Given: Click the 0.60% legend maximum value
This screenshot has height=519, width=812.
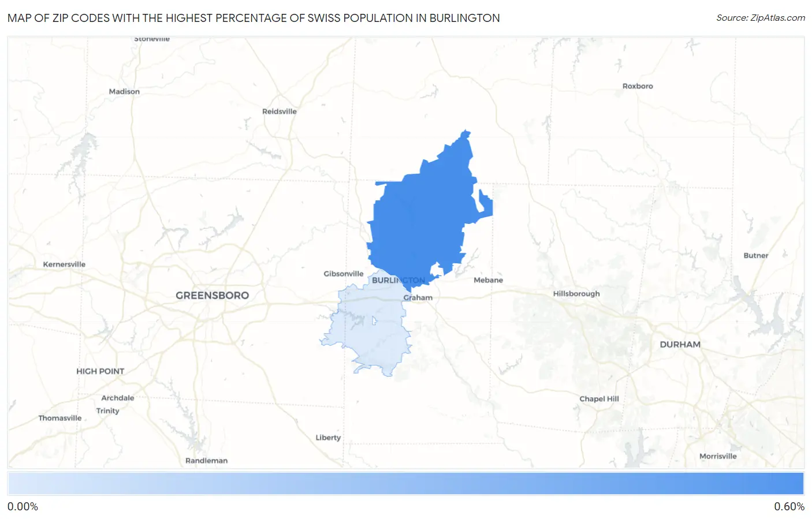Looking at the screenshot, I should [789, 507].
